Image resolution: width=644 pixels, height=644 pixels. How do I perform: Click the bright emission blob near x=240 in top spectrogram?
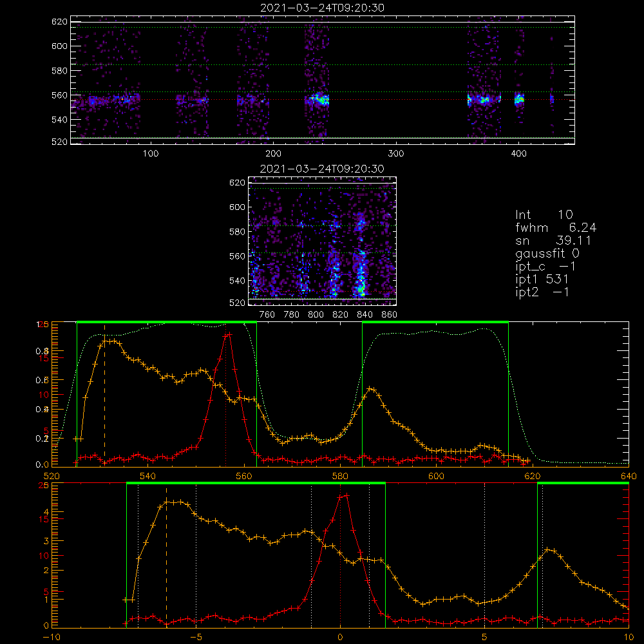(319, 100)
